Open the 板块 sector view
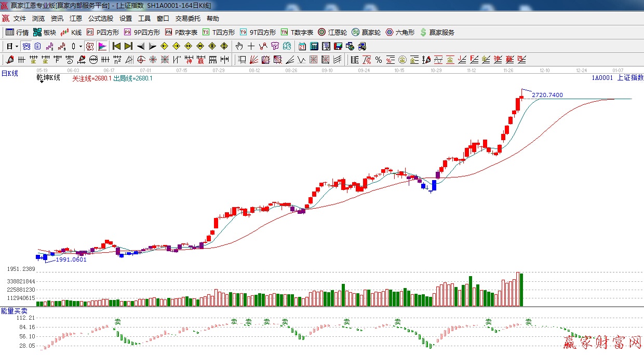The height and width of the screenshot is (355, 644). tap(44, 32)
